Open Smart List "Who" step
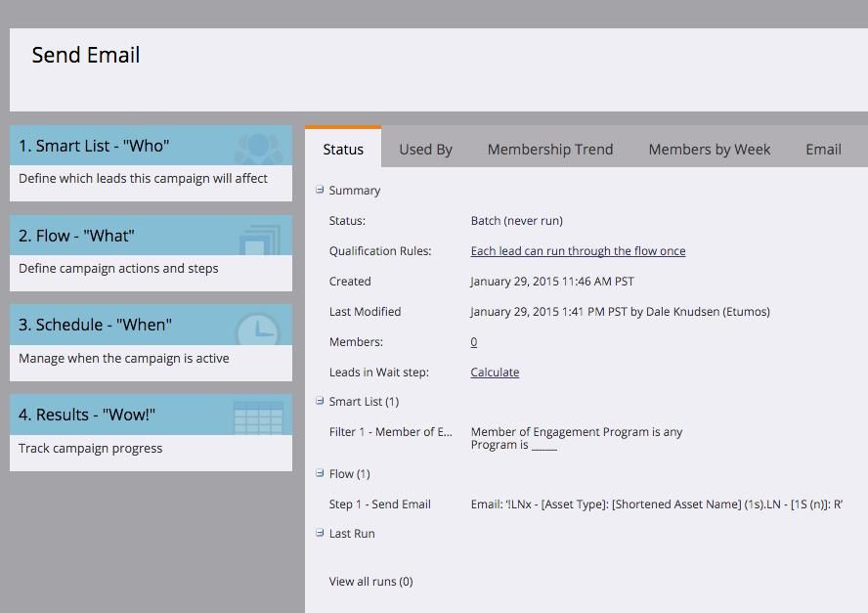 pyautogui.click(x=94, y=147)
